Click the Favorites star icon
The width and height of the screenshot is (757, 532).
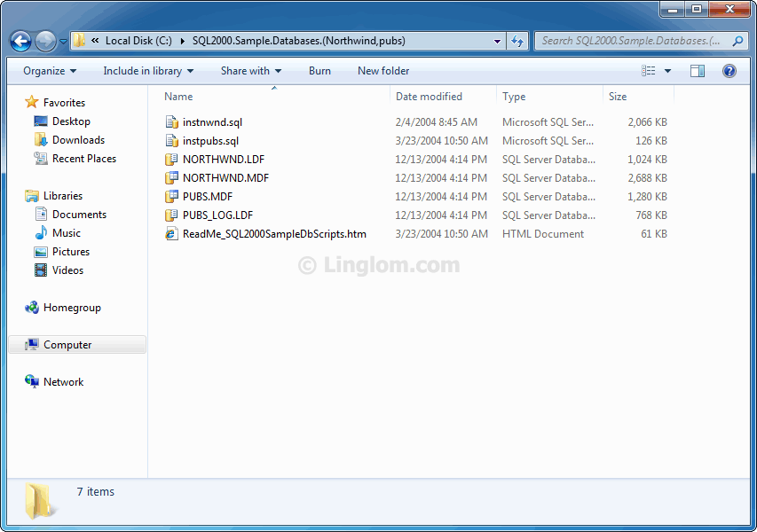(x=32, y=102)
